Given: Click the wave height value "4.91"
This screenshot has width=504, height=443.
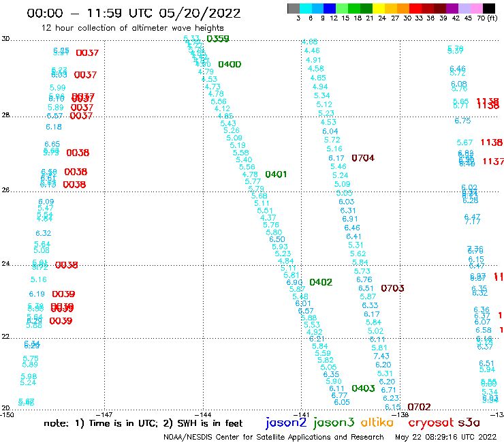Looking at the screenshot, I should point(313,60).
